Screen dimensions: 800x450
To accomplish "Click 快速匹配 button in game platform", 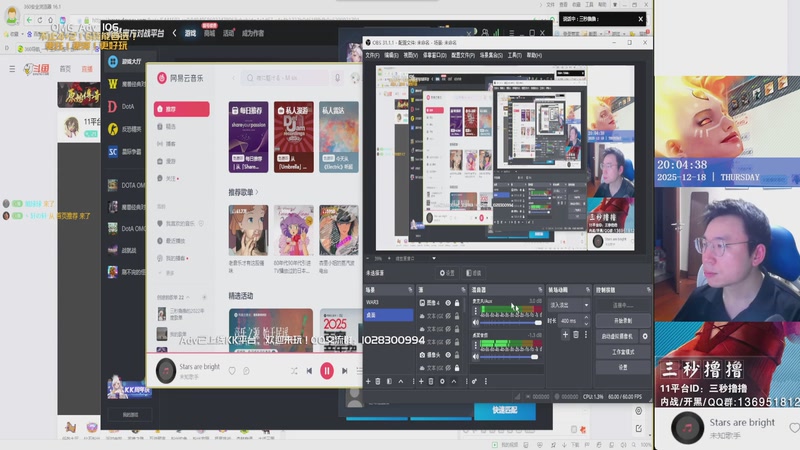I will 505,410.
